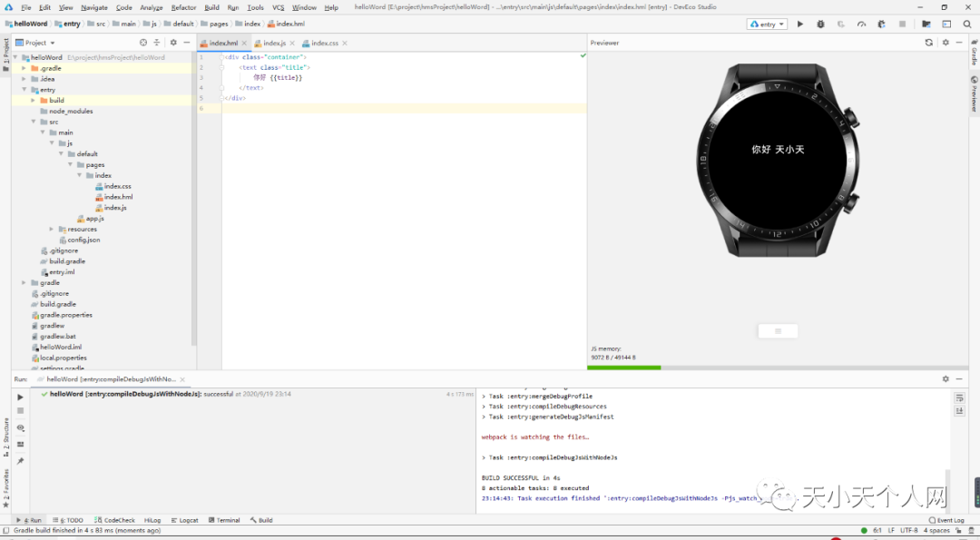Open the Run panel settings gear
980x540 pixels.
click(x=946, y=378)
